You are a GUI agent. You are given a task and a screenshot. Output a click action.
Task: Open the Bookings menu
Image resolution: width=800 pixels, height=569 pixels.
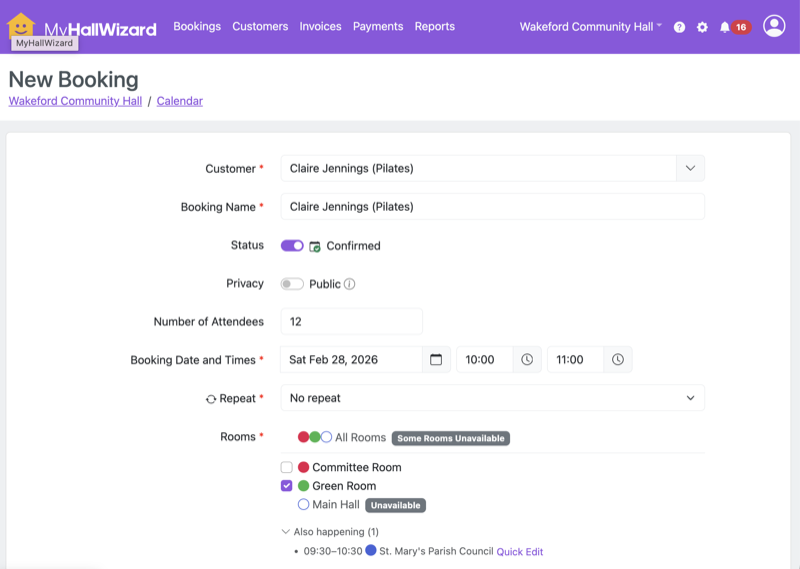point(197,26)
